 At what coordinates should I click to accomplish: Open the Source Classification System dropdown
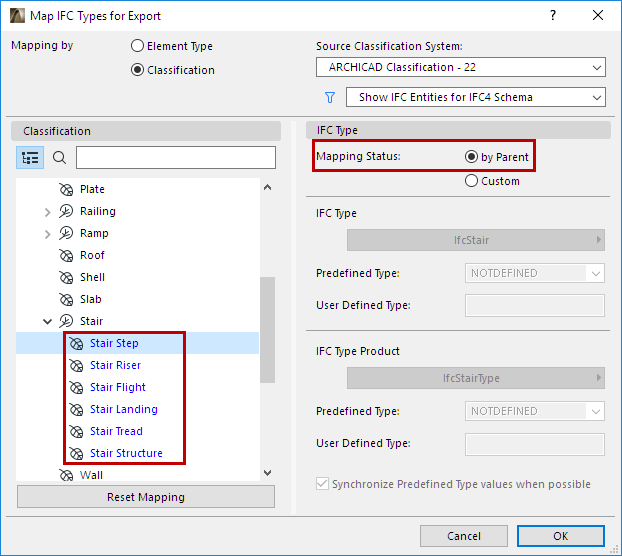click(x=460, y=68)
